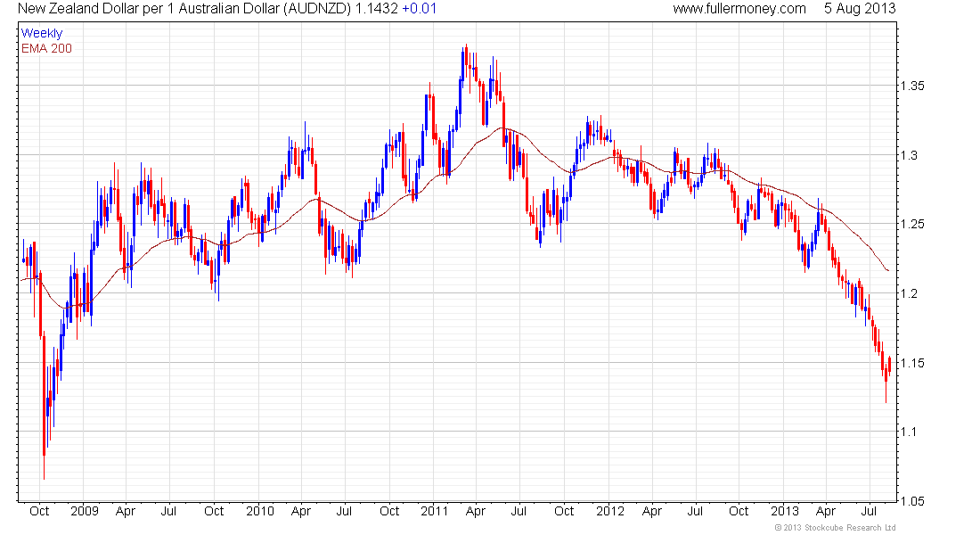980x535 pixels.
Task: Click the 5 Aug 2013 date
Action: [860, 9]
